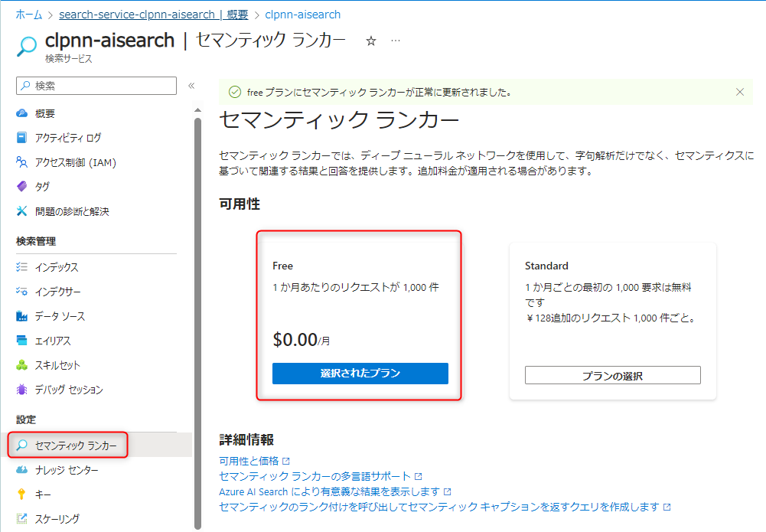Navigate to ホーム in the breadcrumb
This screenshot has width=766, height=532.
[x=29, y=15]
